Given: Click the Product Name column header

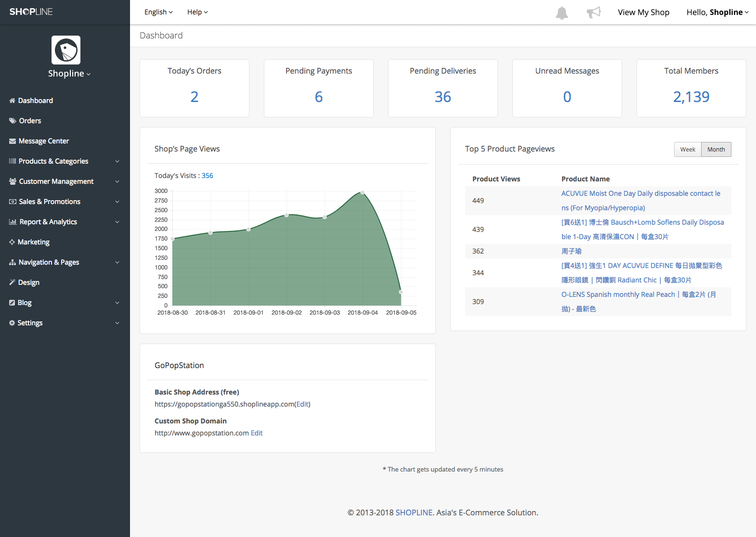Looking at the screenshot, I should click(586, 179).
